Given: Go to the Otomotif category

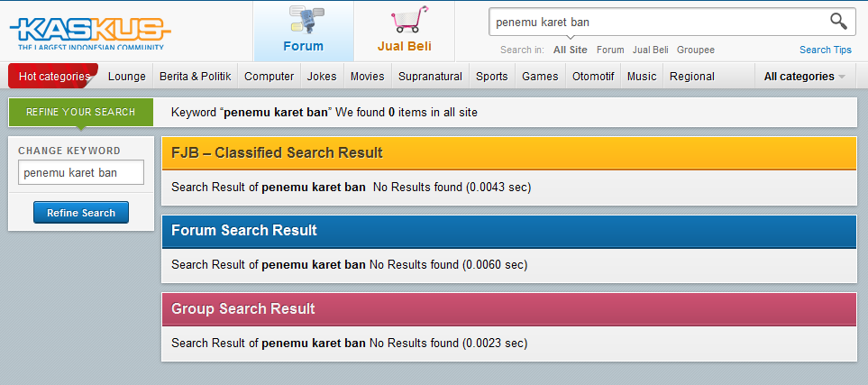Looking at the screenshot, I should pyautogui.click(x=593, y=77).
